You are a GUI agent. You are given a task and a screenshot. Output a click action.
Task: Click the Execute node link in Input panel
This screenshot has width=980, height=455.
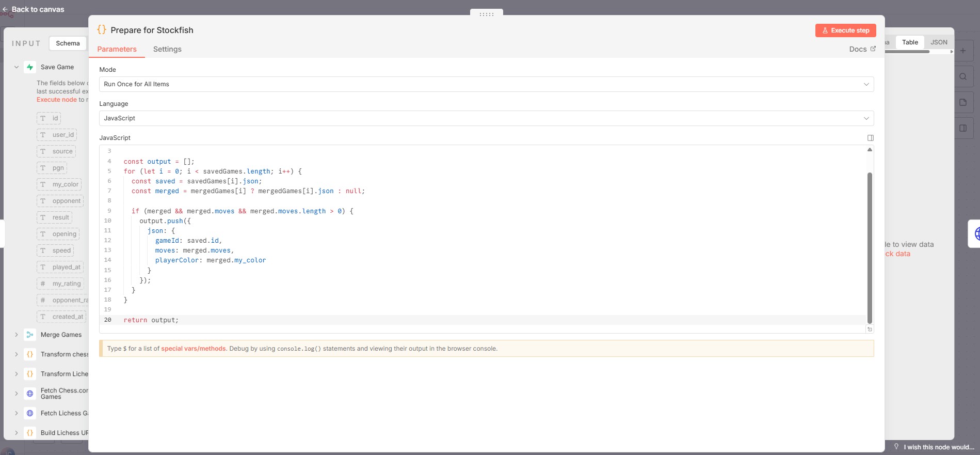[x=56, y=100]
